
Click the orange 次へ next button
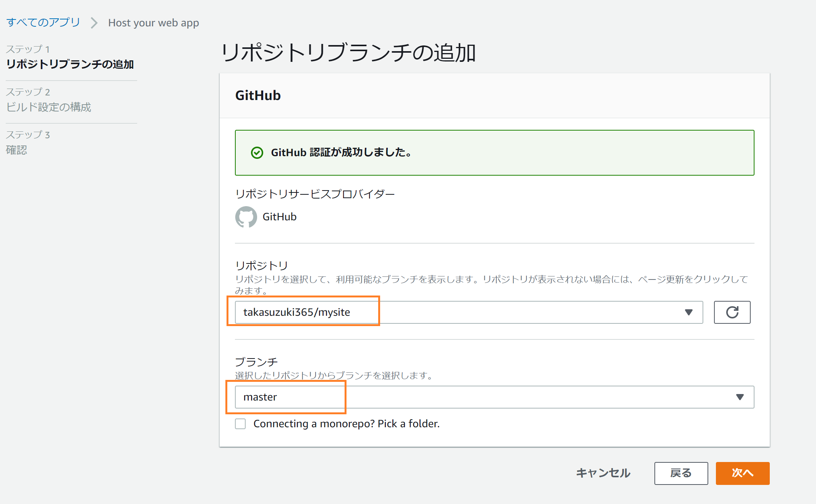[x=743, y=473]
